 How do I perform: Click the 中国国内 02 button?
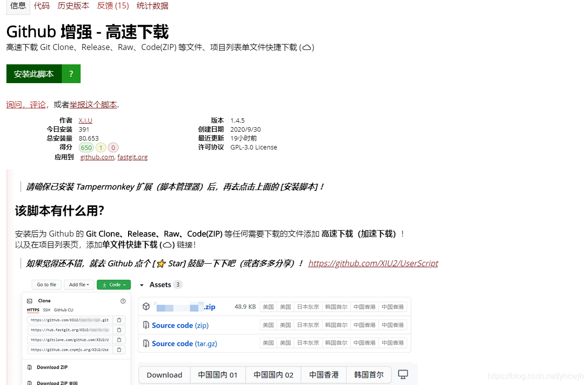coord(273,375)
